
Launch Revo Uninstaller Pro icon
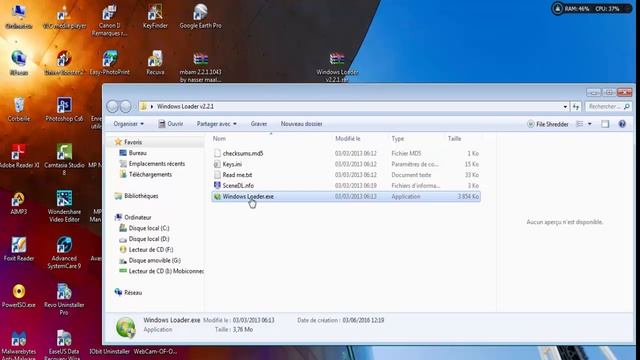(x=64, y=299)
